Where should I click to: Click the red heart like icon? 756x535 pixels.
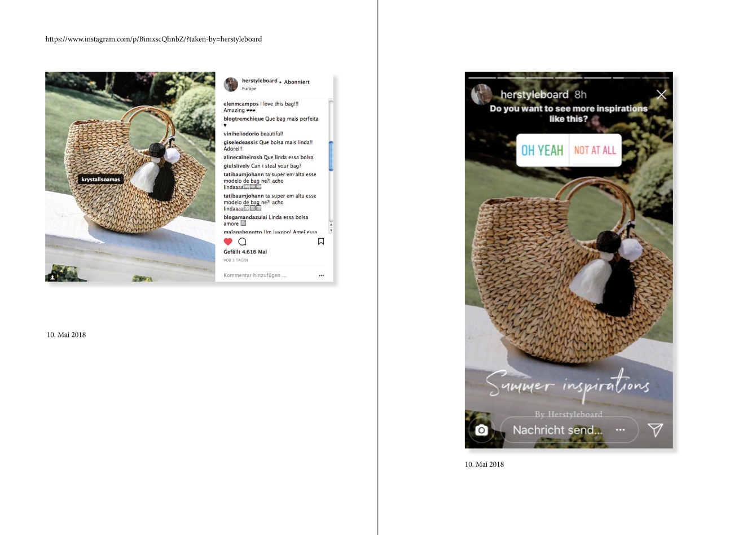coord(228,242)
